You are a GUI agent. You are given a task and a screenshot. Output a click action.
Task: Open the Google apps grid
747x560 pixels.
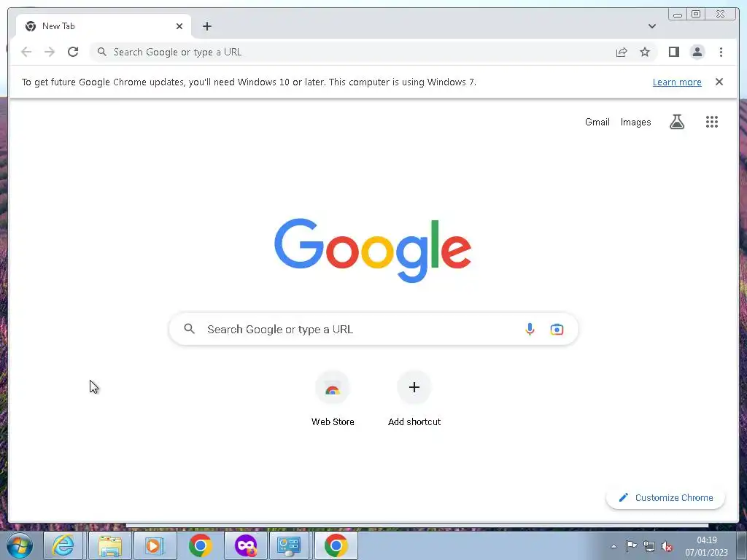pos(712,122)
